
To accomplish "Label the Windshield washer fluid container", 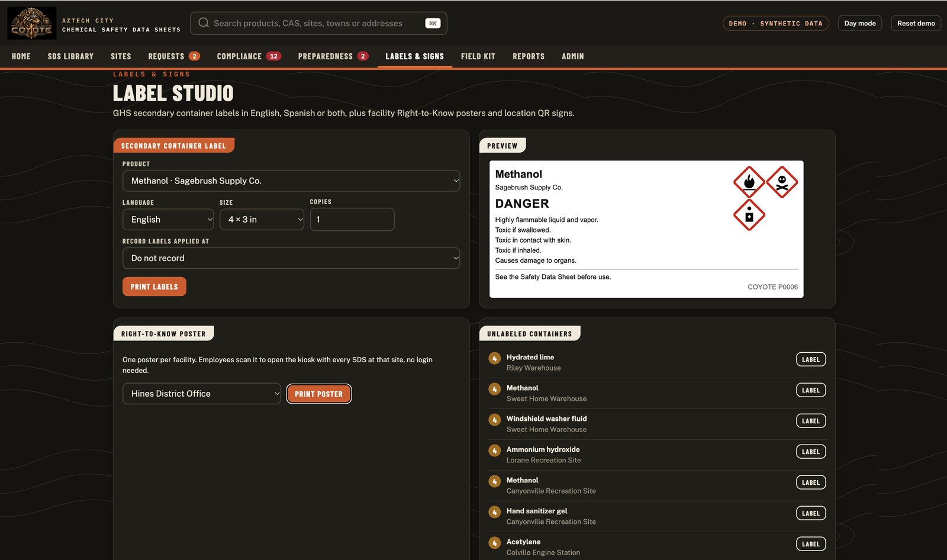I will [x=811, y=421].
